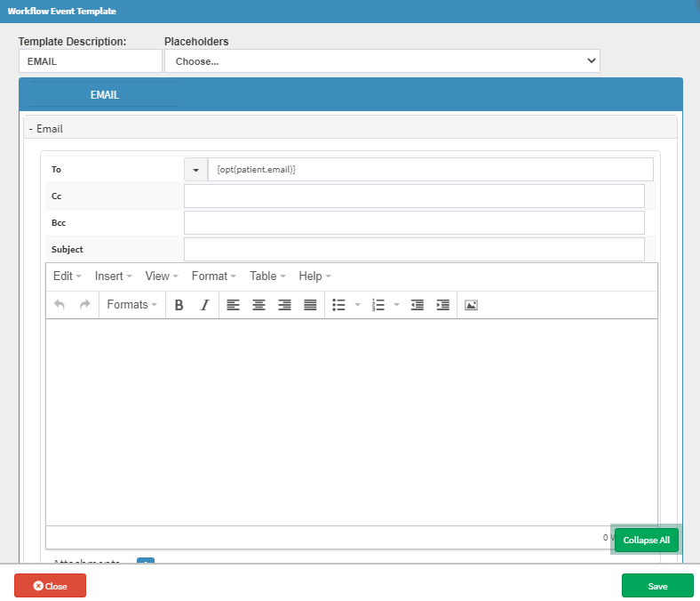Click into the Subject input field
Image resolution: width=700 pixels, height=601 pixels.
(414, 250)
